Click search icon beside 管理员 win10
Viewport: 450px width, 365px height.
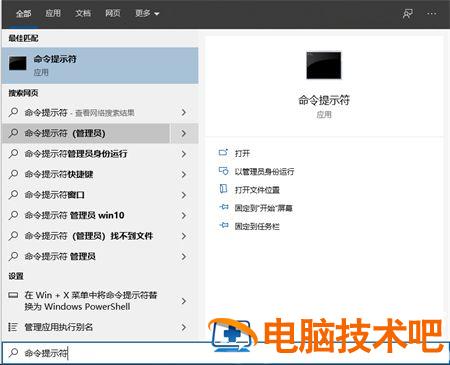point(13,215)
